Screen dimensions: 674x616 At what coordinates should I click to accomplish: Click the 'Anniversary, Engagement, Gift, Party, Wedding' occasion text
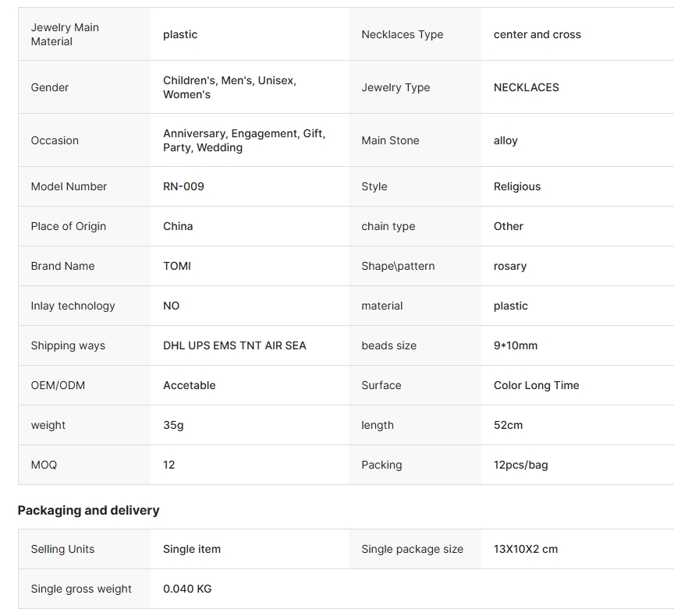click(243, 140)
